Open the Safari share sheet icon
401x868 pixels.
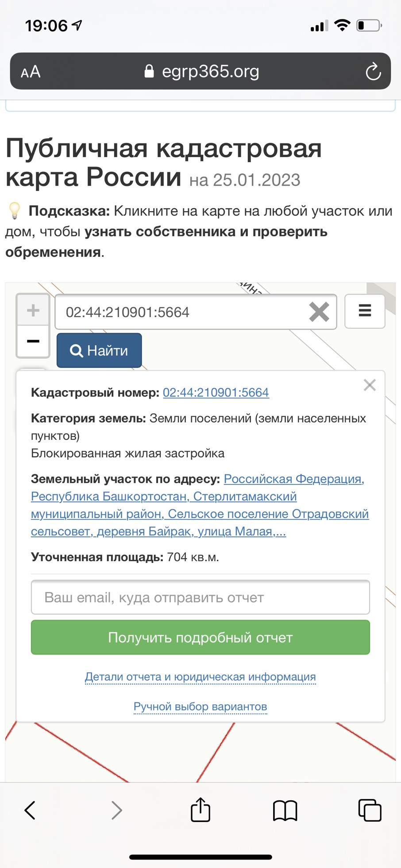[x=200, y=810]
